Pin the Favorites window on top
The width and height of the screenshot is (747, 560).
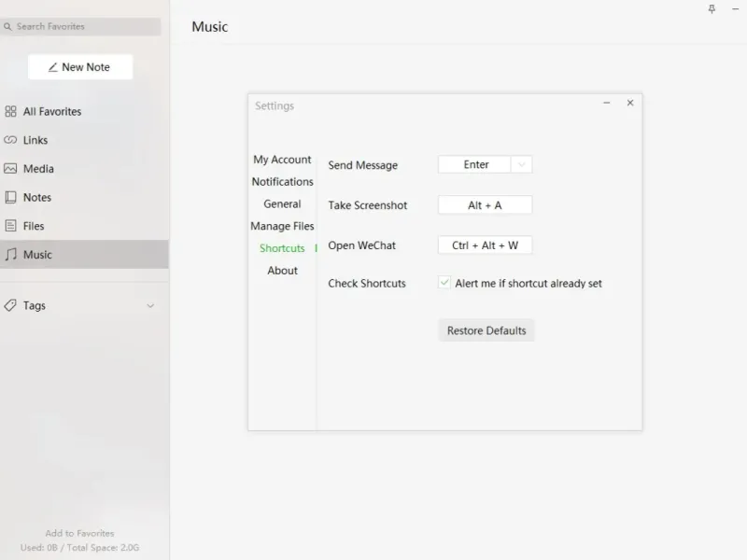tap(712, 9)
